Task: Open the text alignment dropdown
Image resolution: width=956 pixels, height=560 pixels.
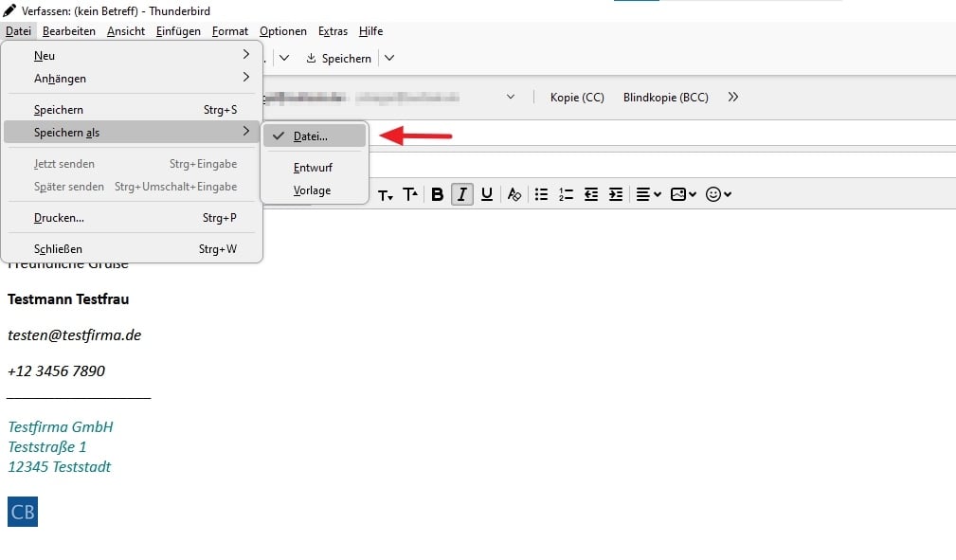Action: (648, 194)
